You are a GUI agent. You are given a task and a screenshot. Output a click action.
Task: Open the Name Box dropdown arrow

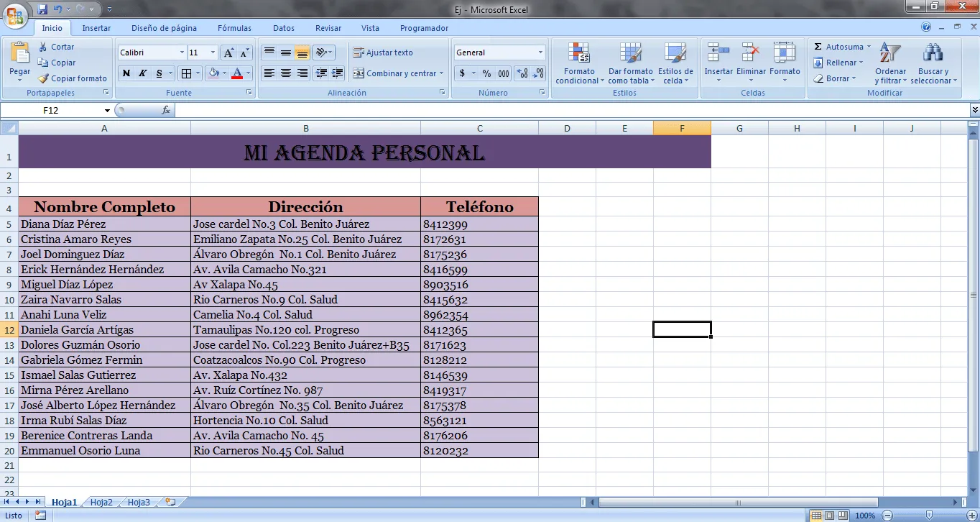[107, 110]
